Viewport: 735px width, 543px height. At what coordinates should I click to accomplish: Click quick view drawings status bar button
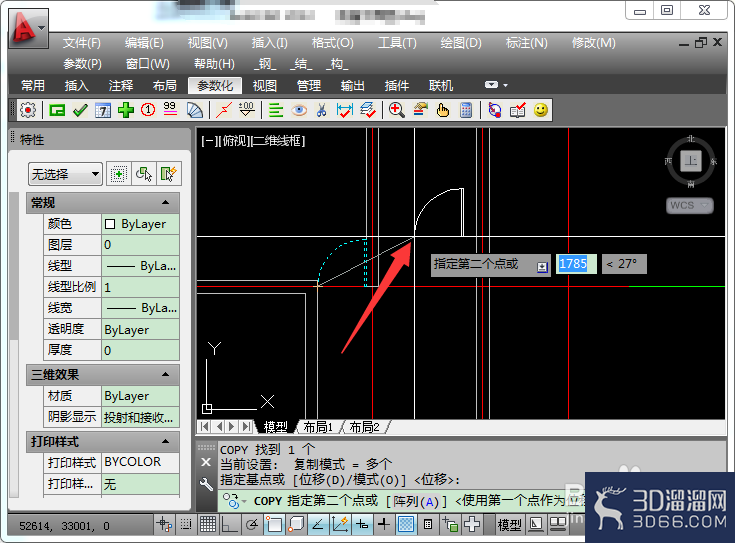(x=558, y=525)
